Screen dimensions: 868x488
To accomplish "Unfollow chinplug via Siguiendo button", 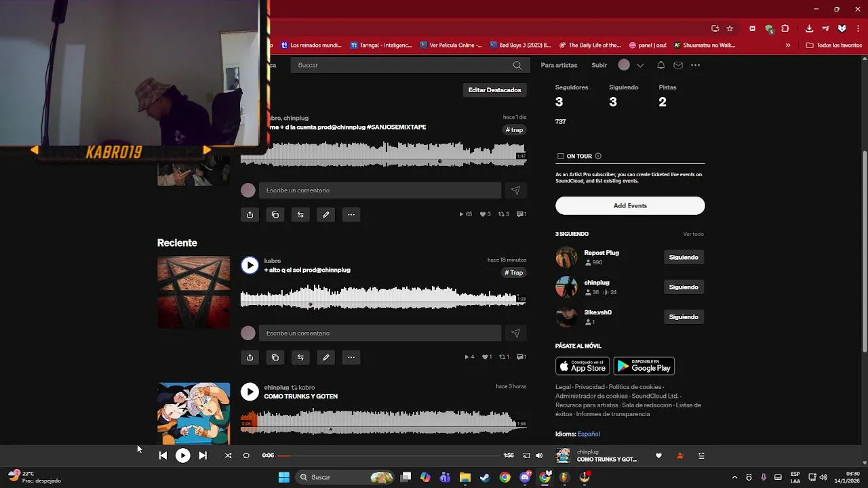I will (x=684, y=287).
